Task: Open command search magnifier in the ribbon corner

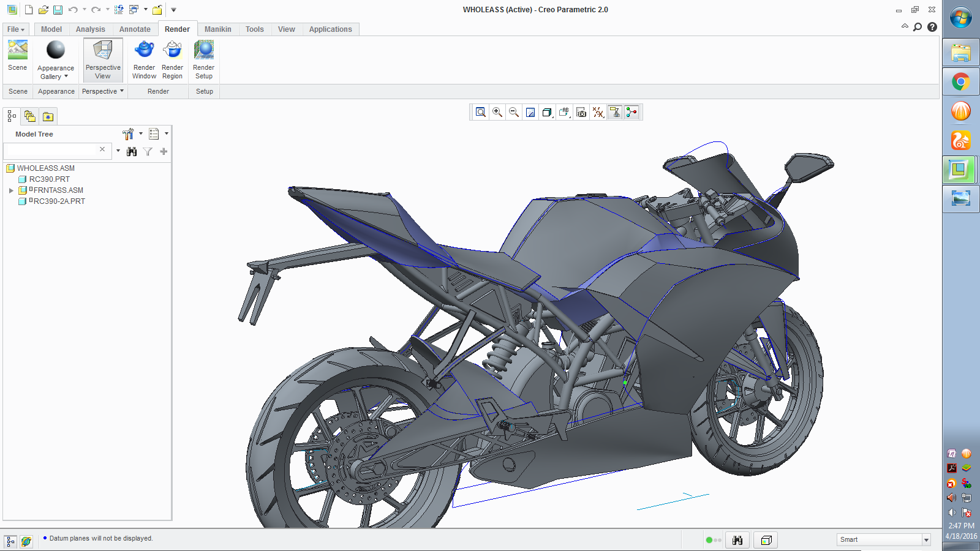Action: pyautogui.click(x=918, y=27)
